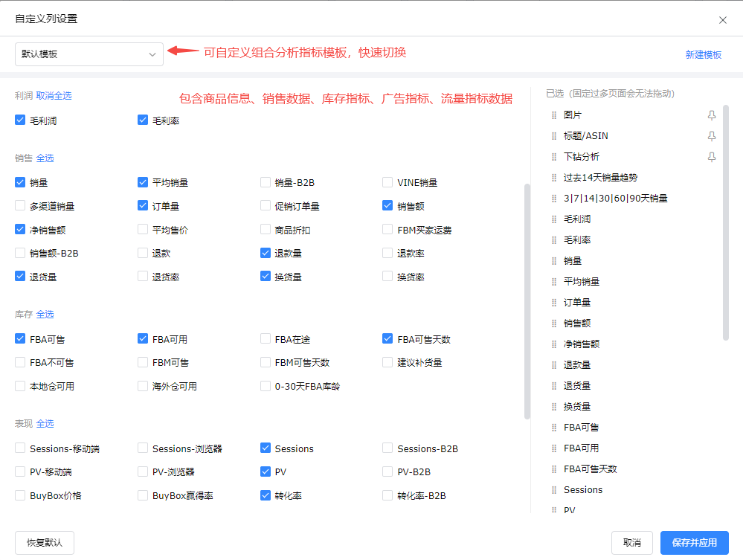Click 全选 next to the 销售 section

[x=45, y=158]
